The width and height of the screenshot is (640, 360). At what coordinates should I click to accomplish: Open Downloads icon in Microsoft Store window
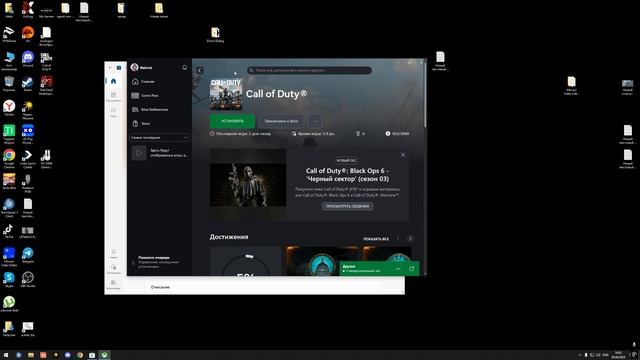pos(113,269)
